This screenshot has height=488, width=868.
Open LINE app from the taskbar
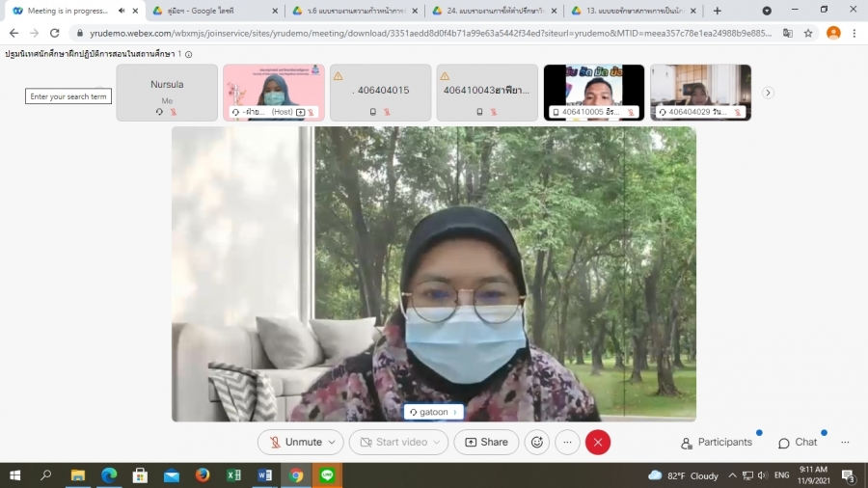click(327, 475)
